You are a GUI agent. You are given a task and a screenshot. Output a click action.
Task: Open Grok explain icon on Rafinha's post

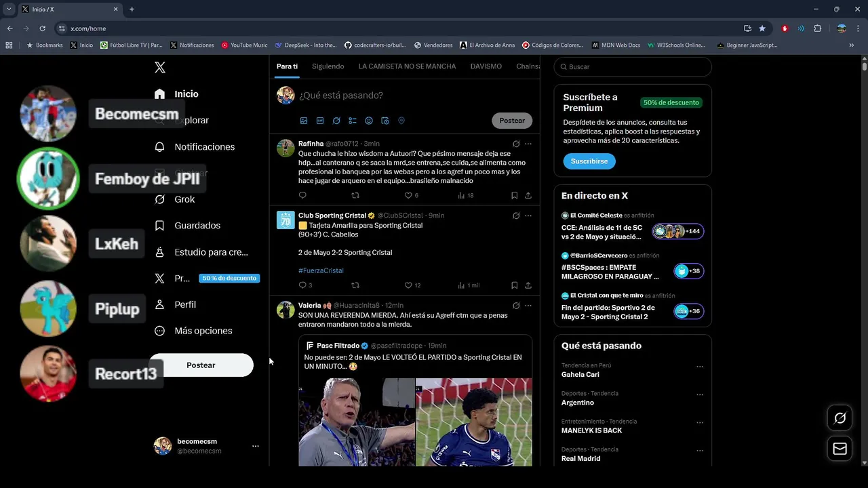[516, 144]
